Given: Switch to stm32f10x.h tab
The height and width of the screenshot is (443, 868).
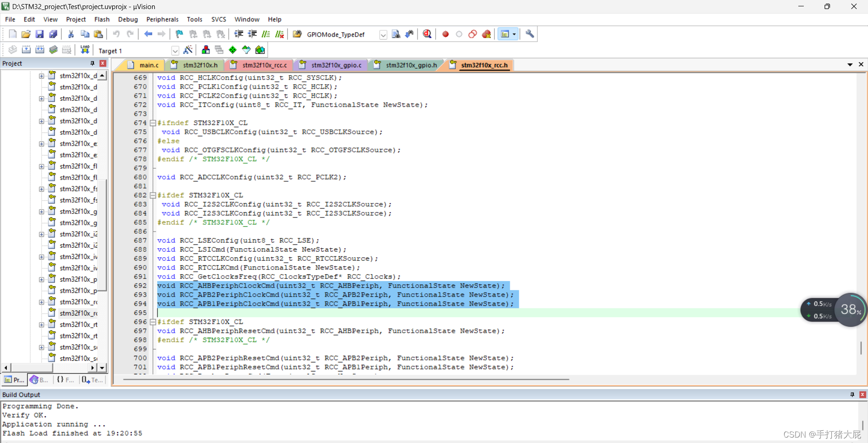Looking at the screenshot, I should pyautogui.click(x=196, y=65).
